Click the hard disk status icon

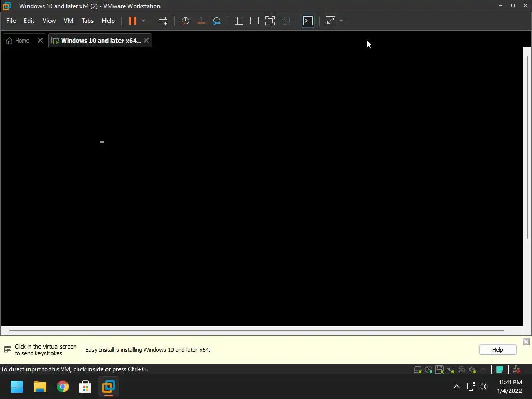[417, 369]
